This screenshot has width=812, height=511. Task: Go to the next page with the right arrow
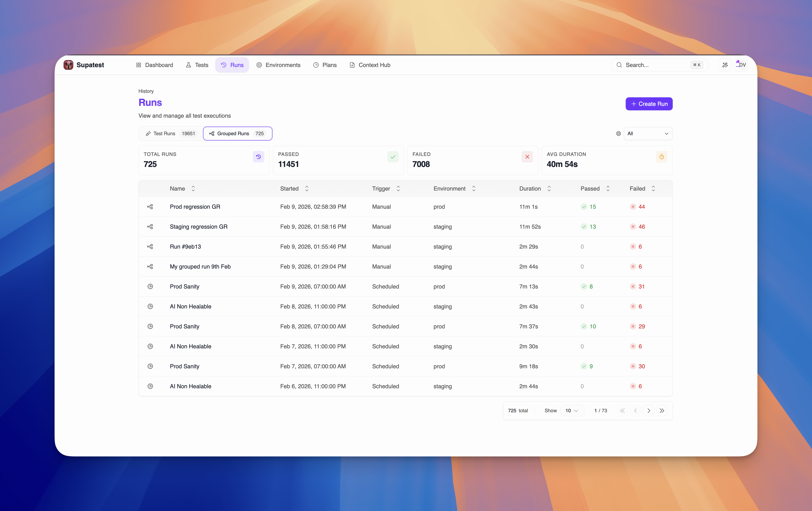(x=649, y=411)
